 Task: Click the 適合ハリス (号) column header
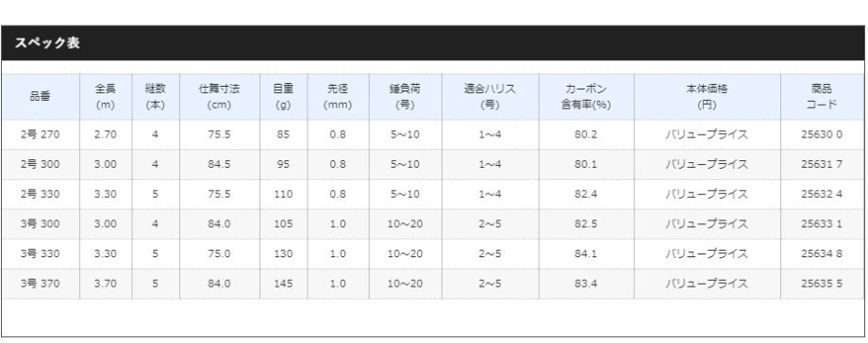coord(491,97)
